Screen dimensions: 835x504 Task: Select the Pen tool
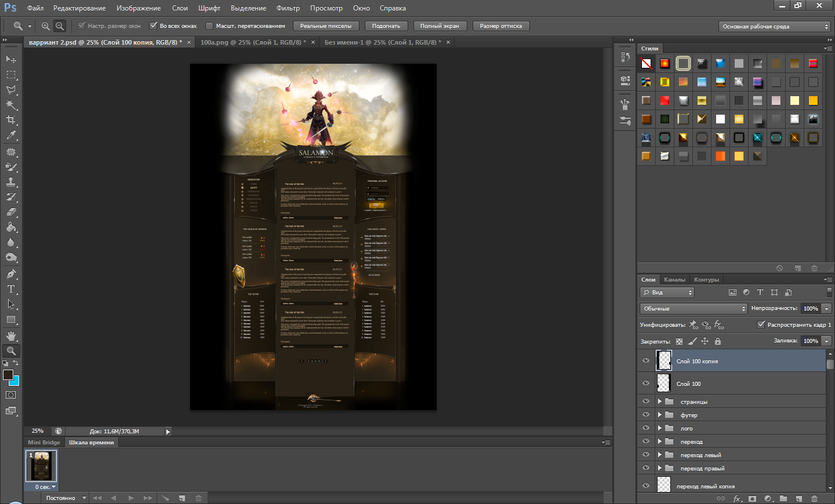(11, 273)
